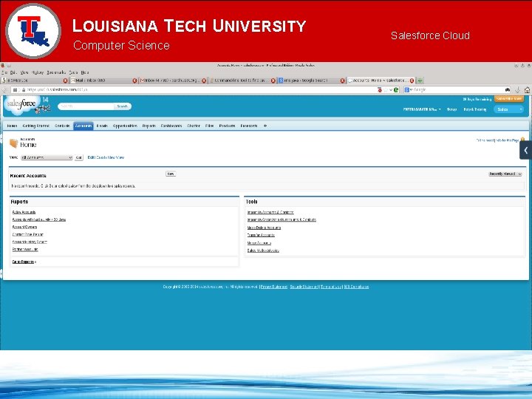
Task: Click Import My Accounts & Contacts link
Action: 270,212
